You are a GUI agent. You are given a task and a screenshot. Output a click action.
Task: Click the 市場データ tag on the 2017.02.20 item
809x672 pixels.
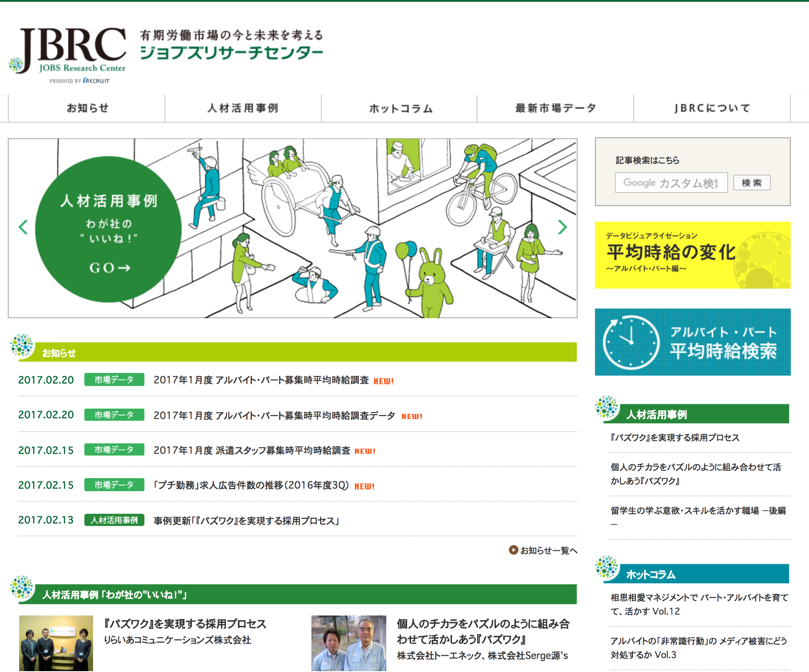pos(114,379)
